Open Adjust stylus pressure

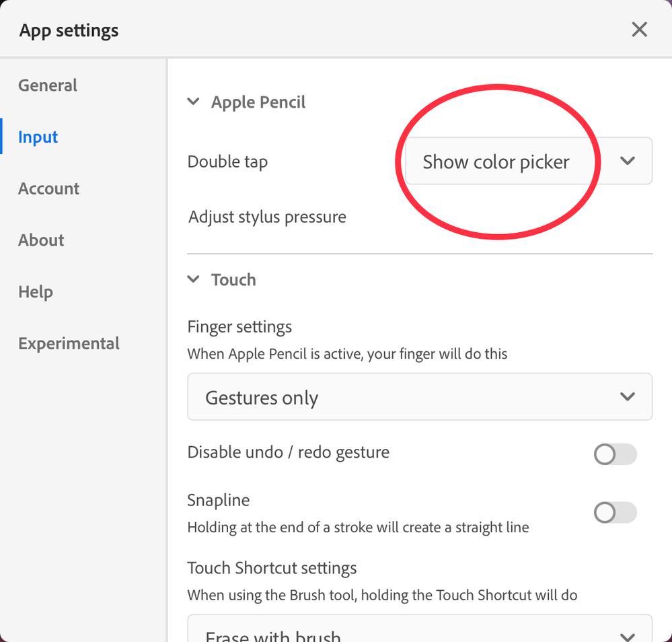(268, 217)
